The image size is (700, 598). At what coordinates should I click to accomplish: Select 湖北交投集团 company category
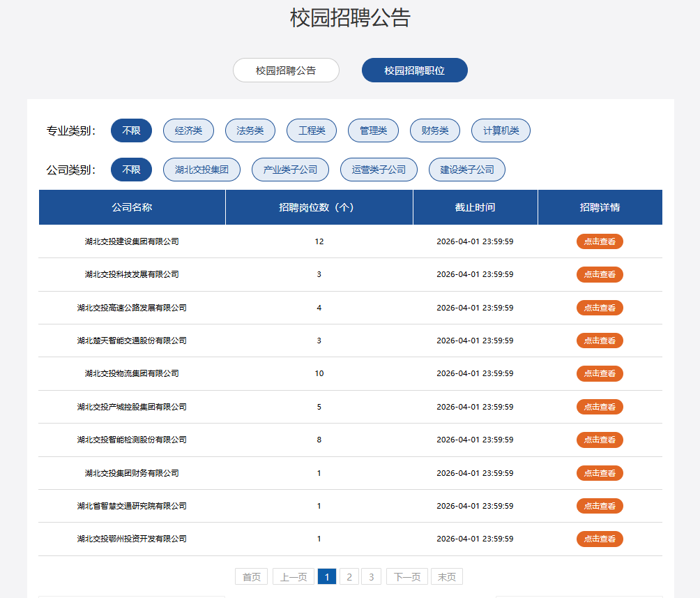(x=201, y=170)
